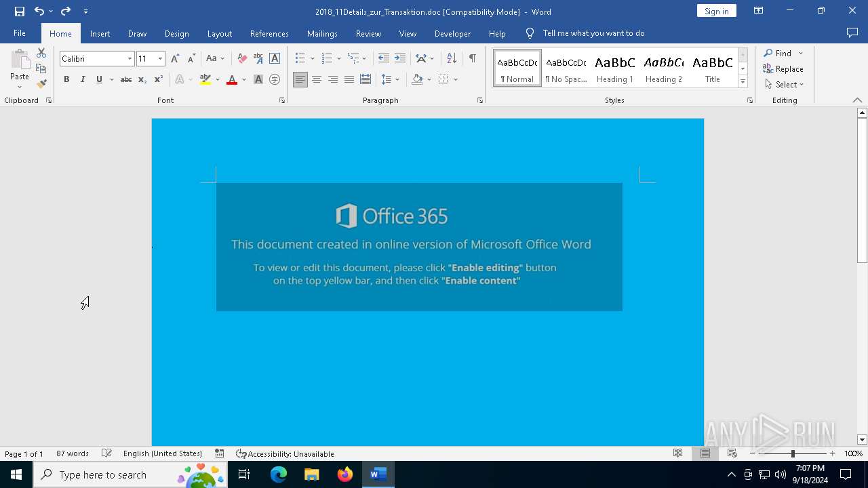The image size is (868, 488).
Task: Apply strikethrough formatting
Action: coord(125,79)
